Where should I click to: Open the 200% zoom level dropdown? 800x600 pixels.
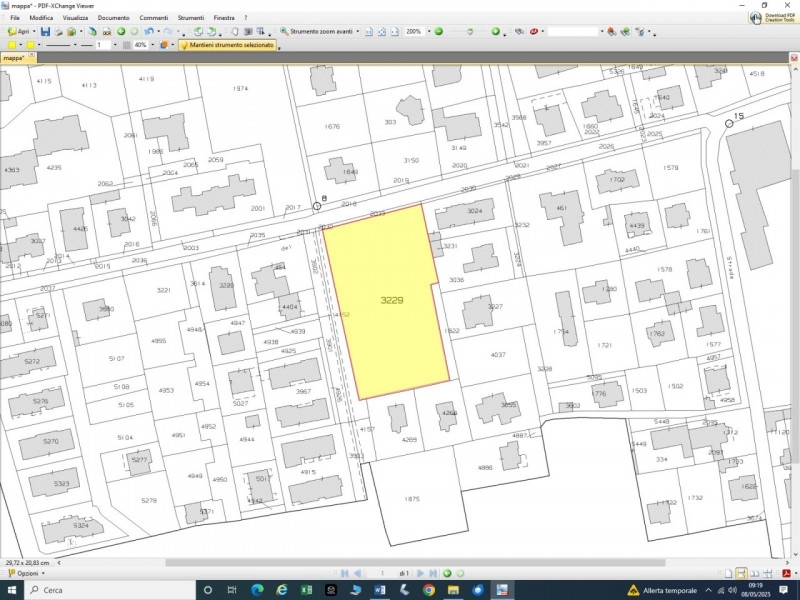[427, 32]
